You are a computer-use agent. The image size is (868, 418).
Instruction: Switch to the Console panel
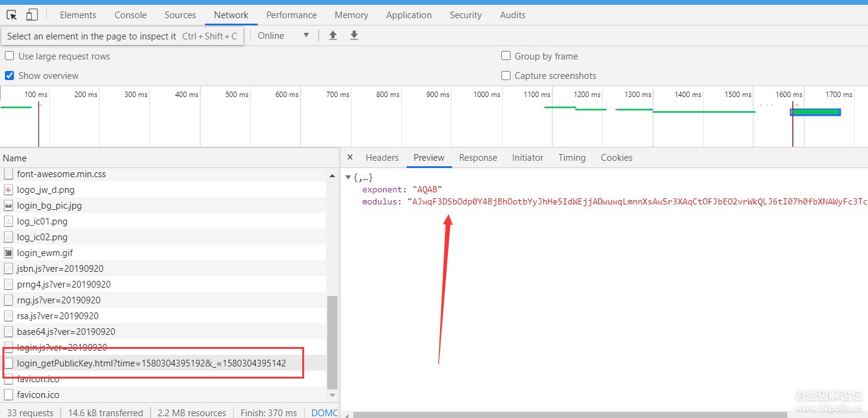click(x=130, y=15)
